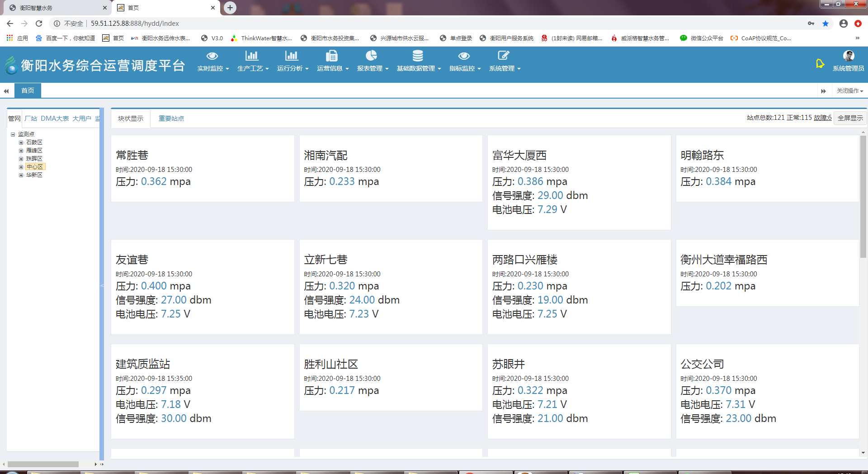868x474 pixels.
Task: Reload the page in browser
Action: 39,24
